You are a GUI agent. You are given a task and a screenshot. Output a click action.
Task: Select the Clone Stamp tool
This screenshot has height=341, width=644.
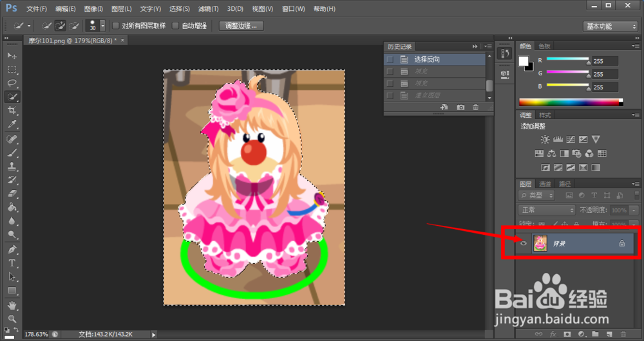pyautogui.click(x=12, y=167)
